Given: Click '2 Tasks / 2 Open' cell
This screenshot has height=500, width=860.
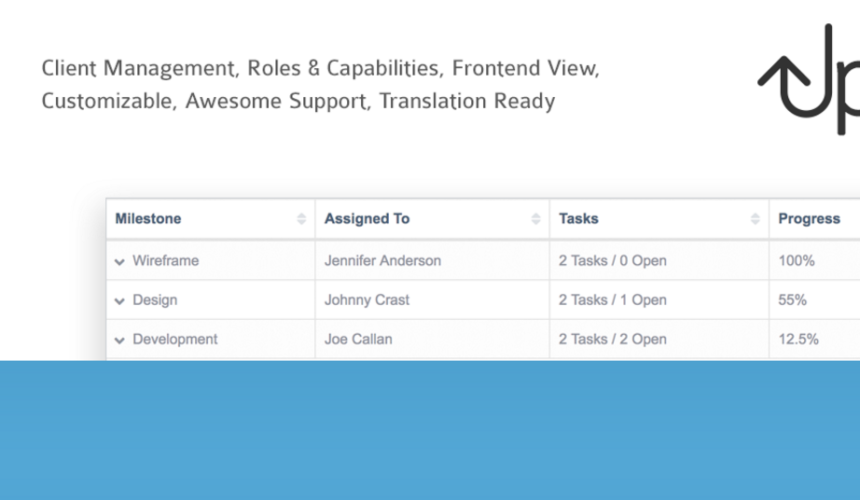Looking at the screenshot, I should (x=659, y=339).
